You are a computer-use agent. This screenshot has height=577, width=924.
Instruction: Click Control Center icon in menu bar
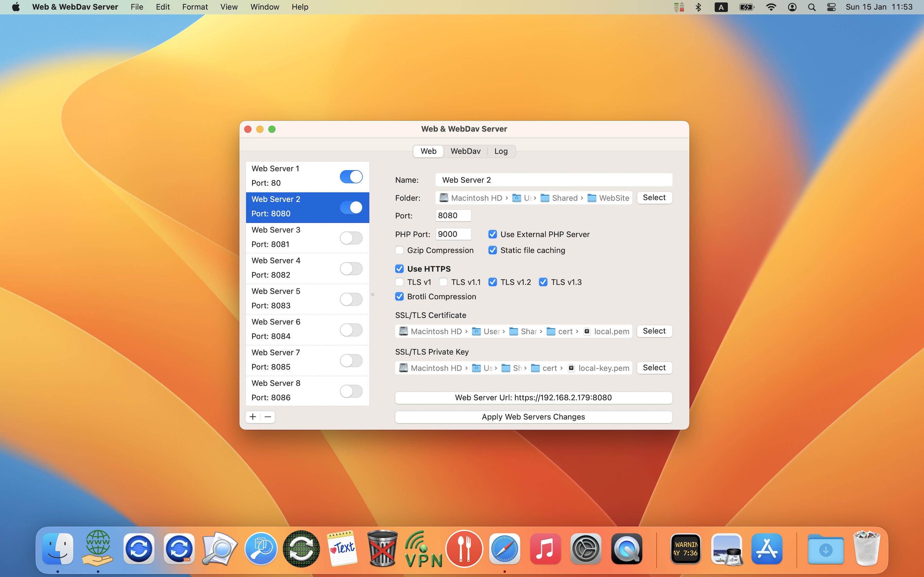point(831,7)
